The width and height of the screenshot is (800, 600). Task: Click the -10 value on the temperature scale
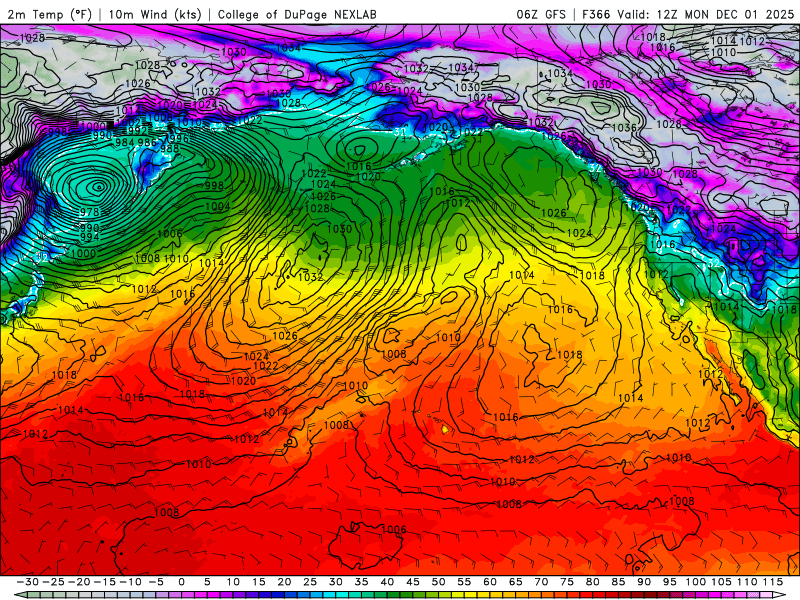(x=131, y=582)
